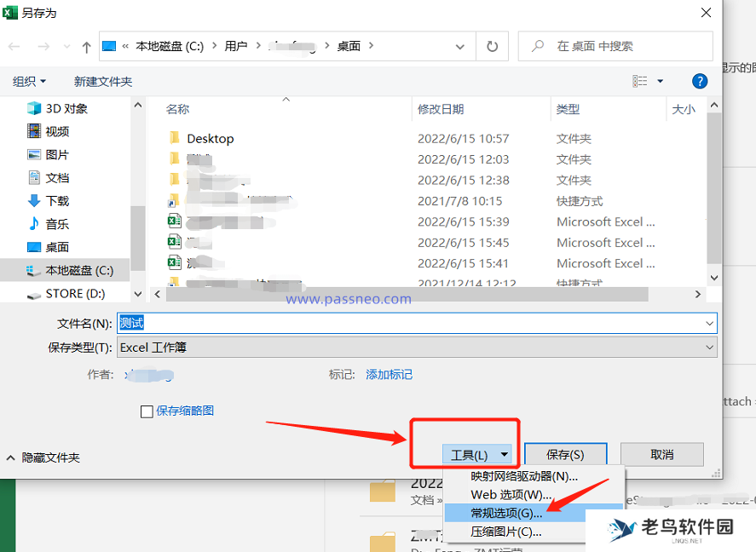Select 音乐 in navigation pane

click(57, 224)
